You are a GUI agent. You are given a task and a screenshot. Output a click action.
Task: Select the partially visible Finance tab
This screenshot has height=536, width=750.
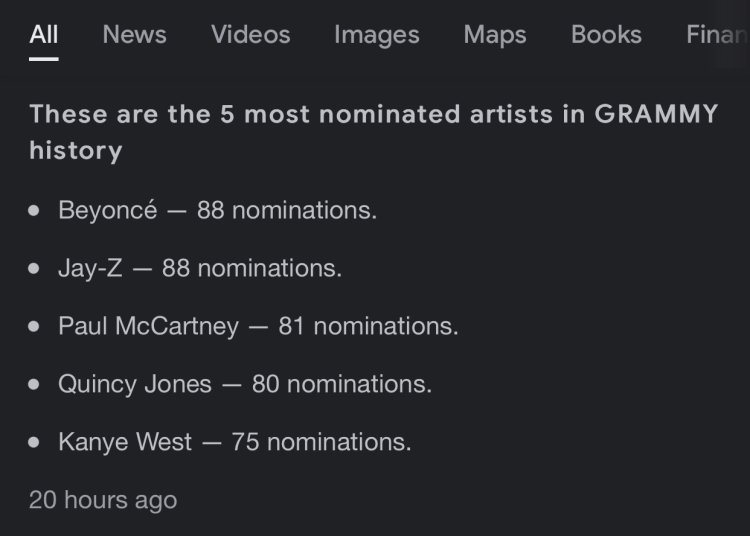point(716,35)
